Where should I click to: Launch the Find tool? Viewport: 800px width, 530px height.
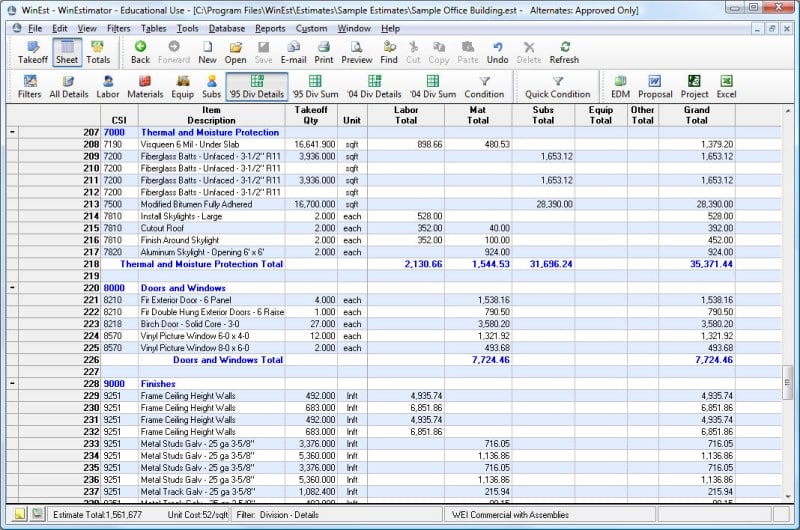click(389, 53)
